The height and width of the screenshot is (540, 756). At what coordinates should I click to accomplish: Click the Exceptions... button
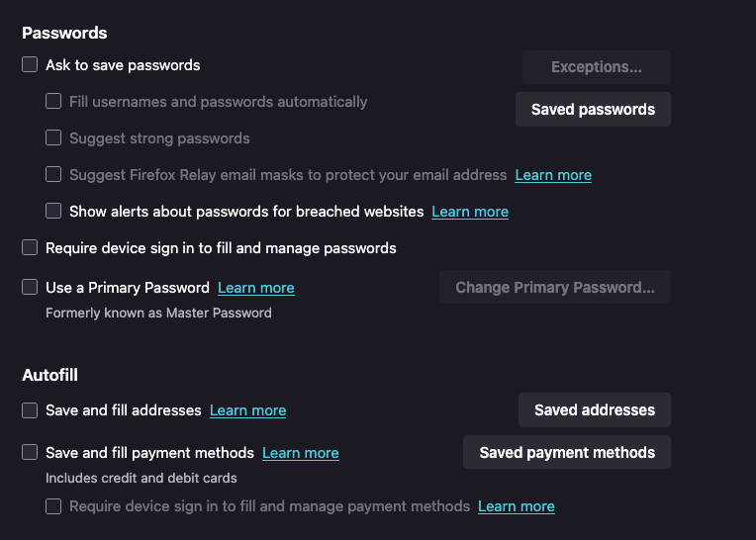click(x=596, y=67)
